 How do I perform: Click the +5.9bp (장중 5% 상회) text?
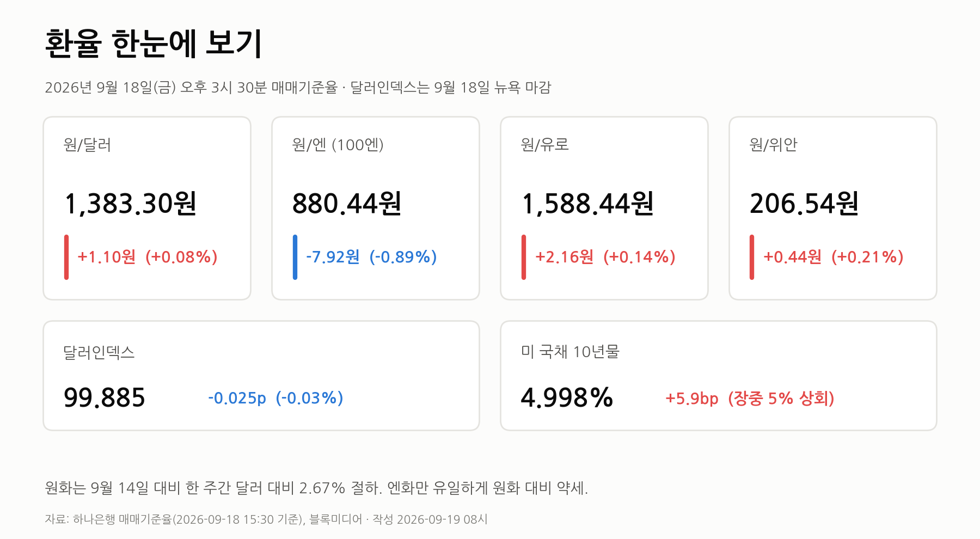750,399
